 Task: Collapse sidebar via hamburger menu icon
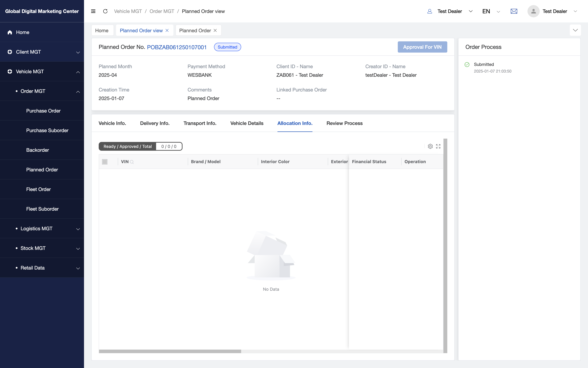[93, 11]
